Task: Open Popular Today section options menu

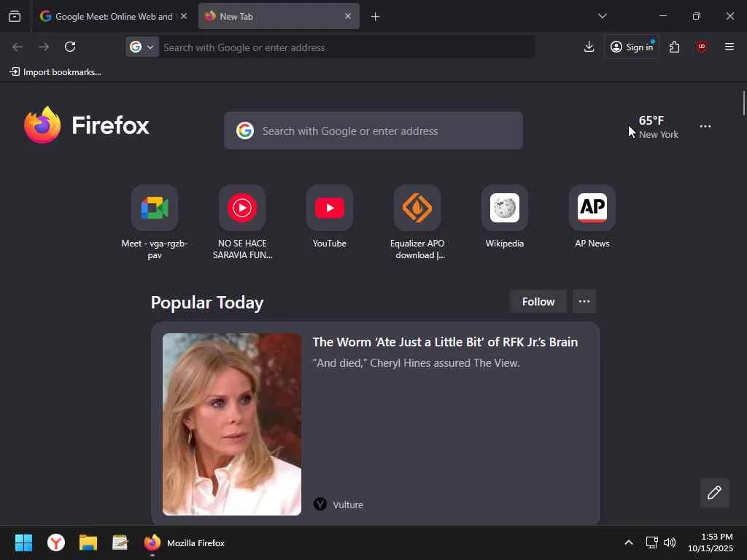Action: [584, 301]
